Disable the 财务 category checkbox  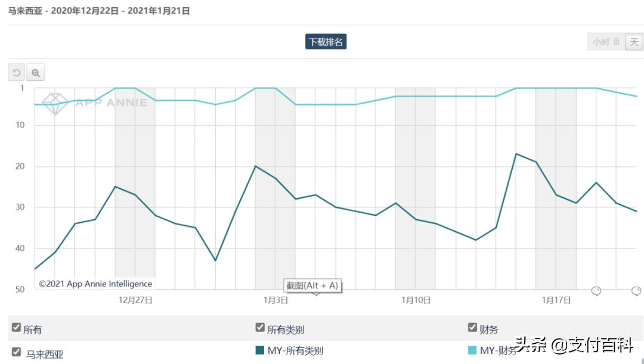coord(472,327)
